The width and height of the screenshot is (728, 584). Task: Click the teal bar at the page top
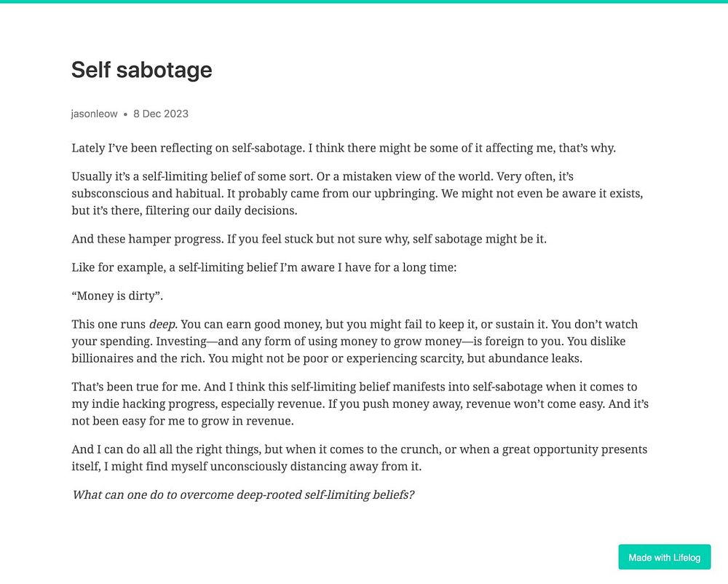pyautogui.click(x=364, y=1)
